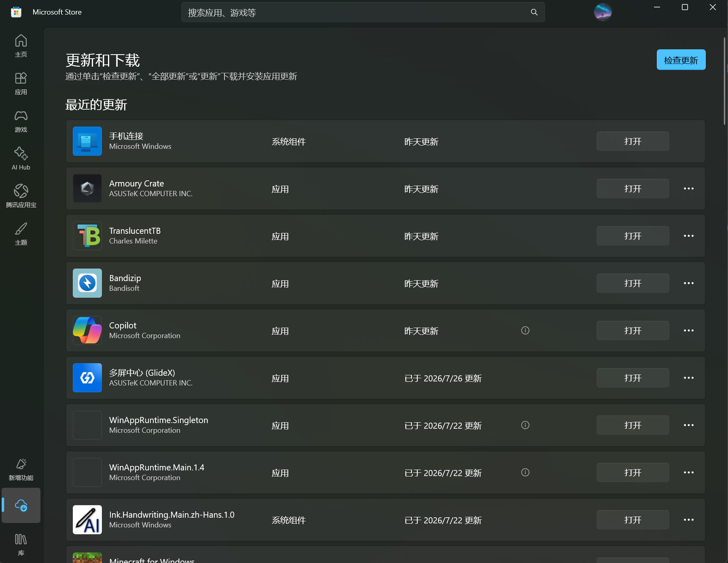Viewport: 728px width, 563px height.
Task: Click 打开 for Armoury Crate
Action: [633, 188]
